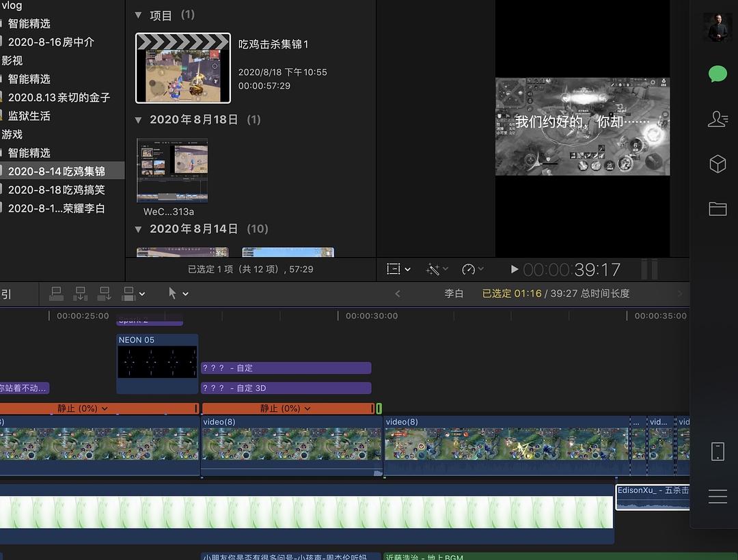This screenshot has height=560, width=738.
Task: Click the green retime handle after second 静止 bar
Action: click(379, 408)
